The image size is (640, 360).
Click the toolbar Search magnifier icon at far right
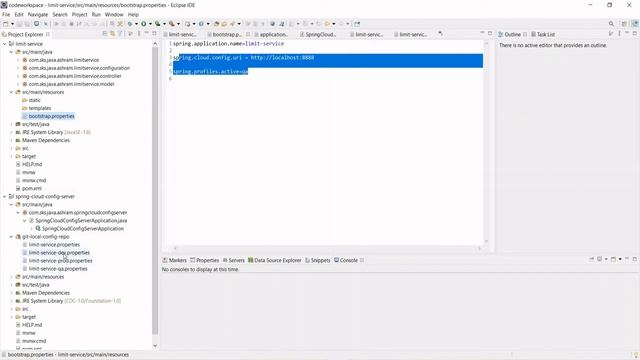pos(611,24)
